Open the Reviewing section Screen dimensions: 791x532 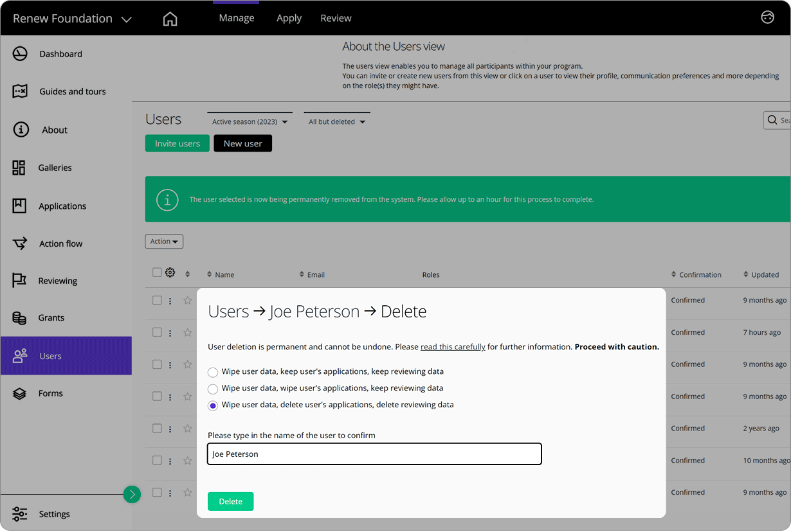pos(58,280)
